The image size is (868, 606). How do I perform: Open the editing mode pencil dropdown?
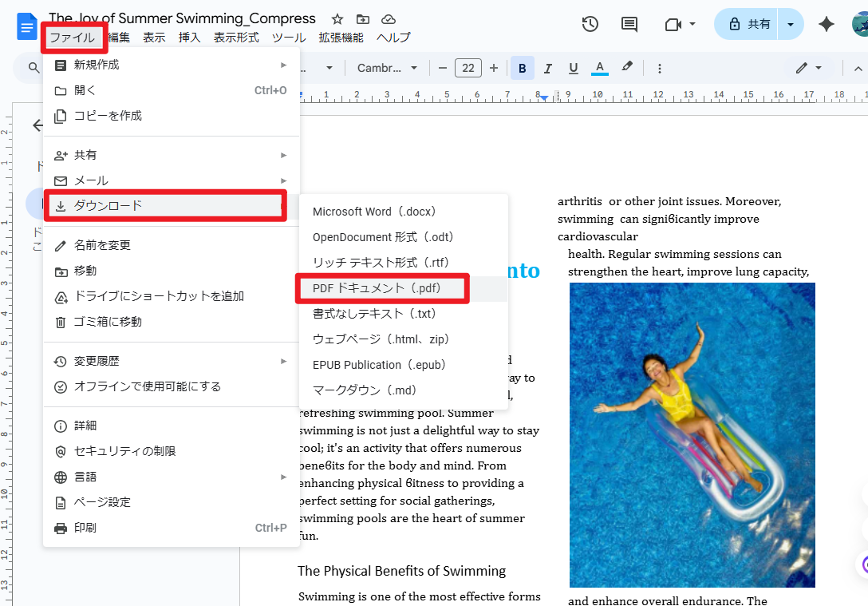[x=809, y=68]
